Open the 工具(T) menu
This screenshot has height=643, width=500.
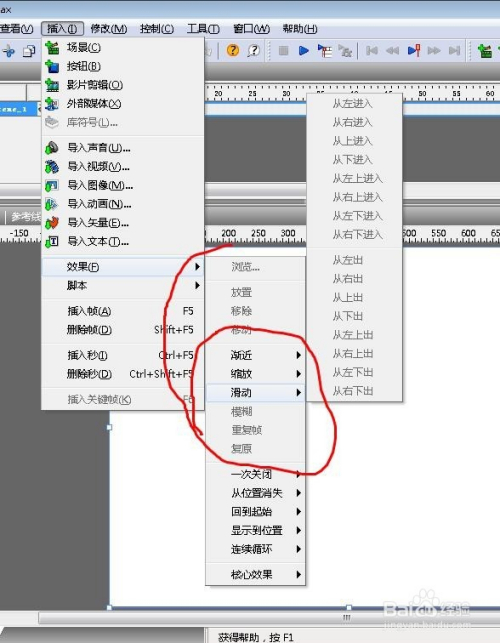pyautogui.click(x=203, y=29)
